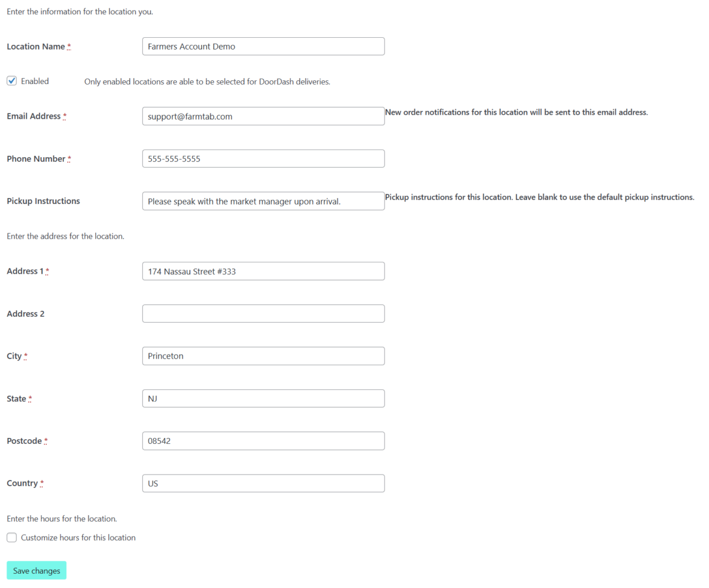
Task: Click the "Email Address" label text
Action: [x=34, y=116]
